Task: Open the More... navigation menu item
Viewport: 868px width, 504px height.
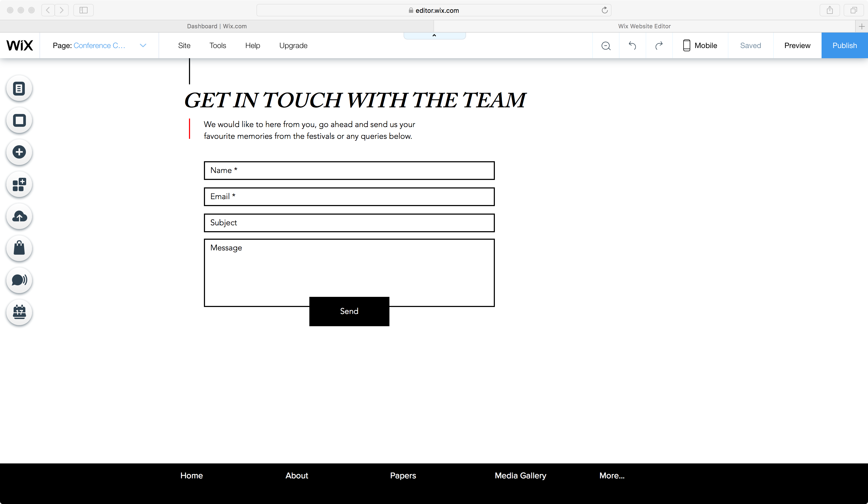Action: click(x=612, y=475)
